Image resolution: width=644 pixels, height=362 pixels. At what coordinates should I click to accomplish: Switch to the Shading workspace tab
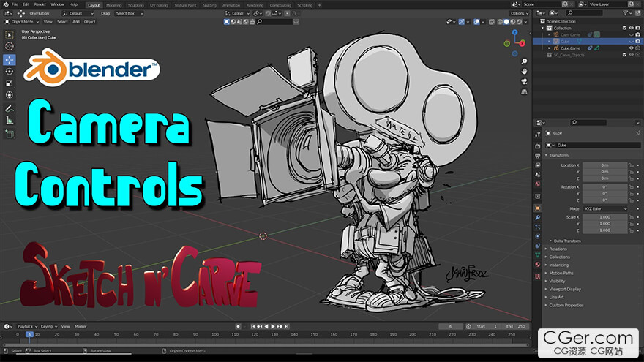209,5
